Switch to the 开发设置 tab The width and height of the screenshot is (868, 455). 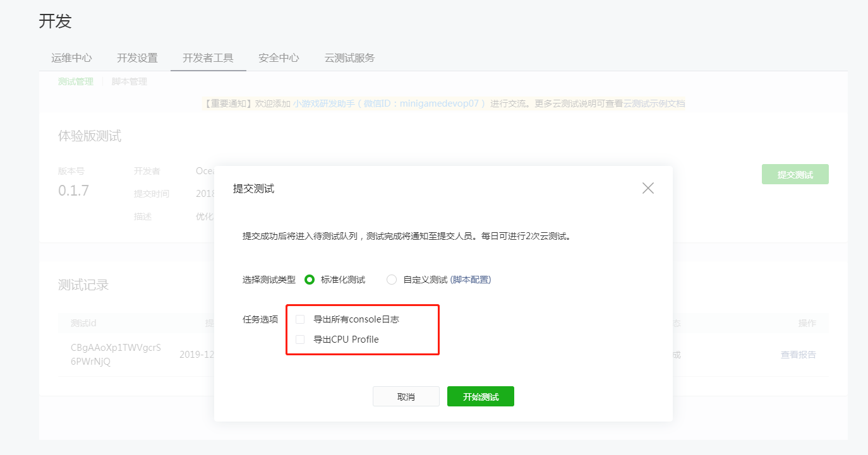coord(137,58)
